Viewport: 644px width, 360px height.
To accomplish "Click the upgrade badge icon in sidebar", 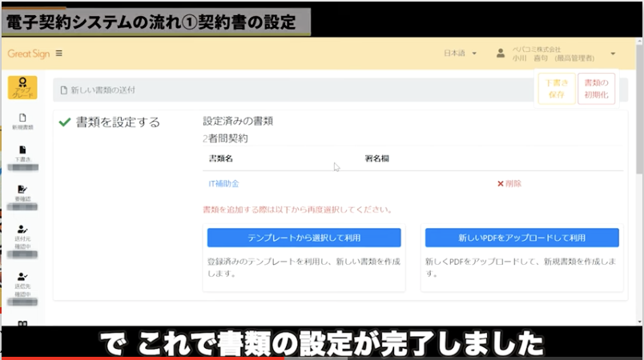I will pos(22,87).
